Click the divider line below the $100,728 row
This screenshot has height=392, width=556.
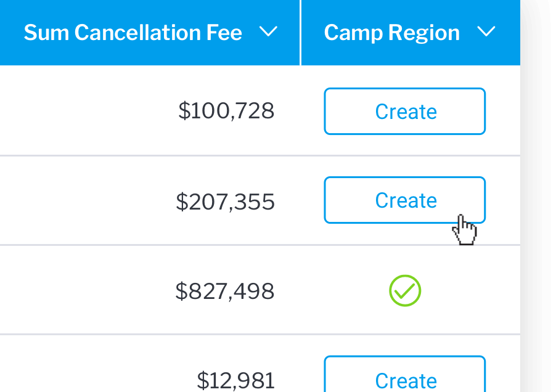click(260, 155)
